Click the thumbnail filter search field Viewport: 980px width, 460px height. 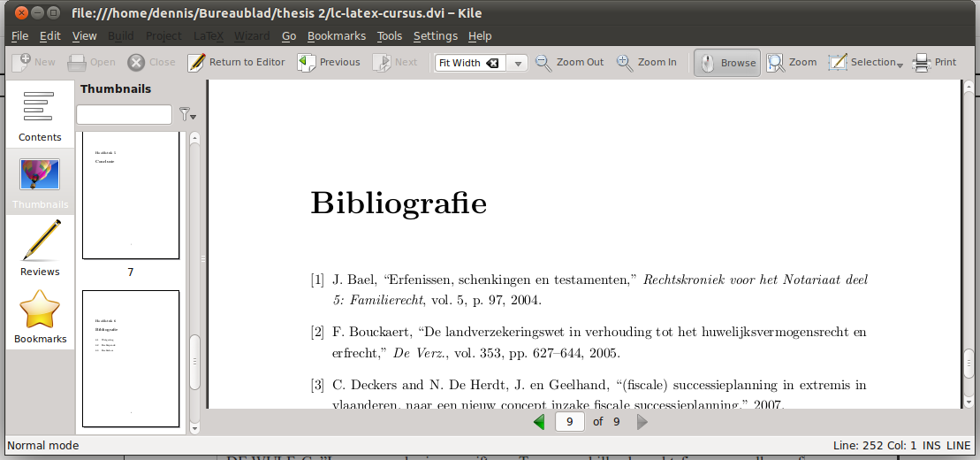coord(124,114)
